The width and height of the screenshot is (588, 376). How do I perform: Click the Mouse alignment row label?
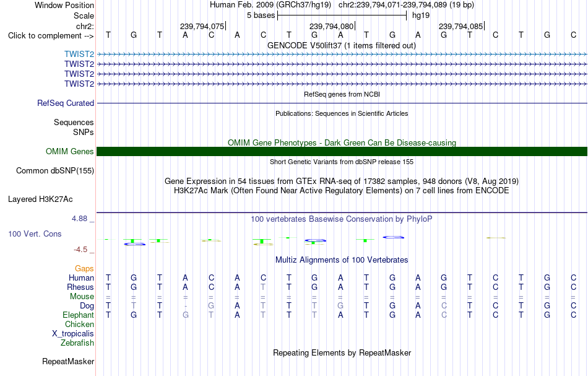tap(82, 297)
